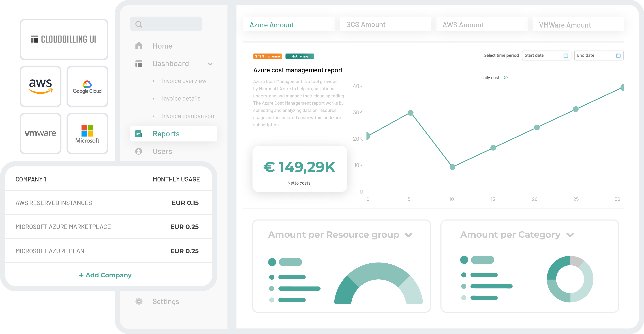The height and width of the screenshot is (334, 644).
Task: Open the Amount per Resource group dropdown
Action: tap(408, 235)
